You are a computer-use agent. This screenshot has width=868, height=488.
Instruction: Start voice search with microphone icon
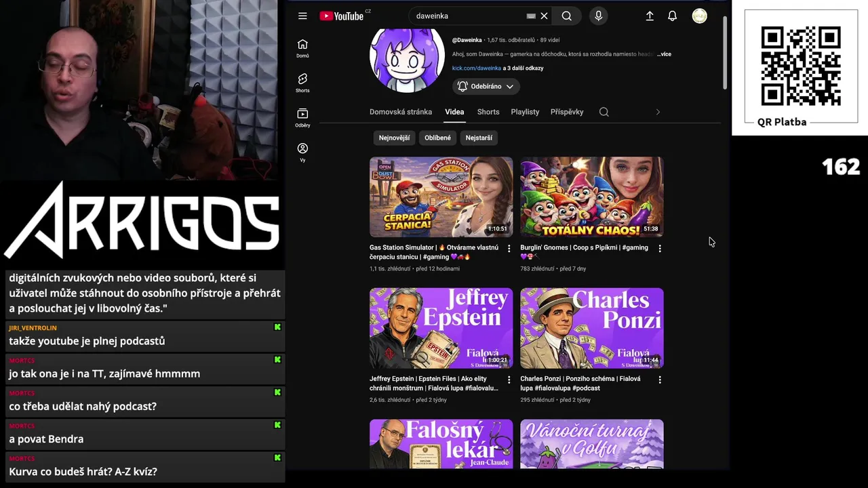(x=598, y=16)
